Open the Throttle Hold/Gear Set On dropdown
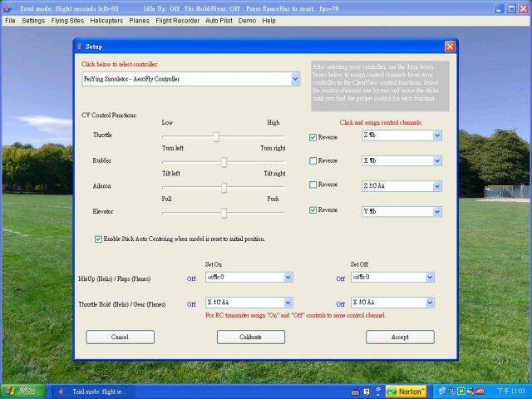The width and height of the screenshot is (532, 399). 288,303
